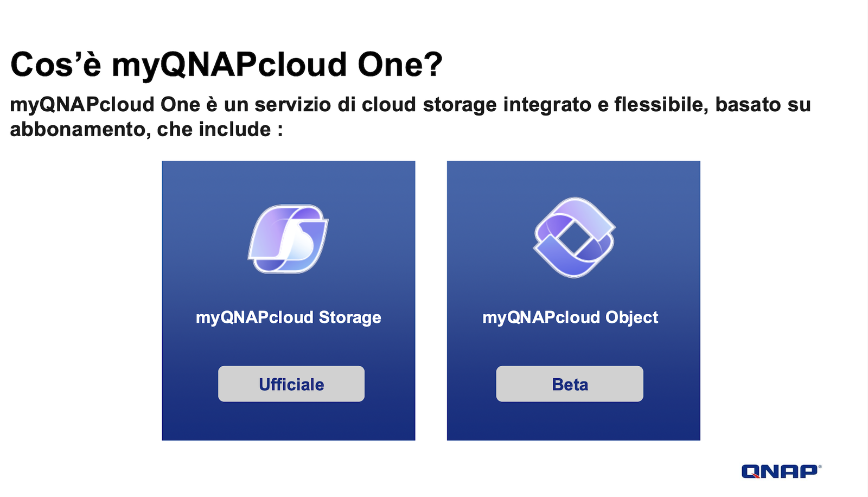
Task: Click the registered trademark symbol beside QNAP
Action: click(x=820, y=466)
